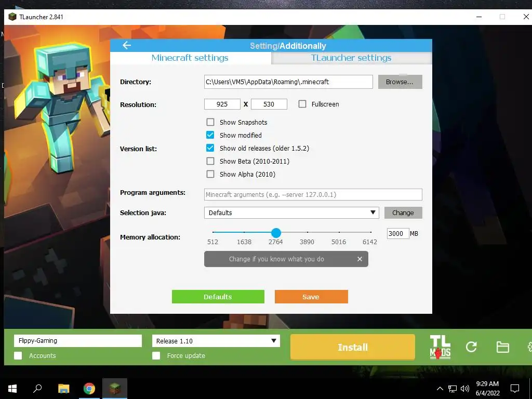
Task: Enable Show Alpha (2010) checkbox
Action: [210, 174]
